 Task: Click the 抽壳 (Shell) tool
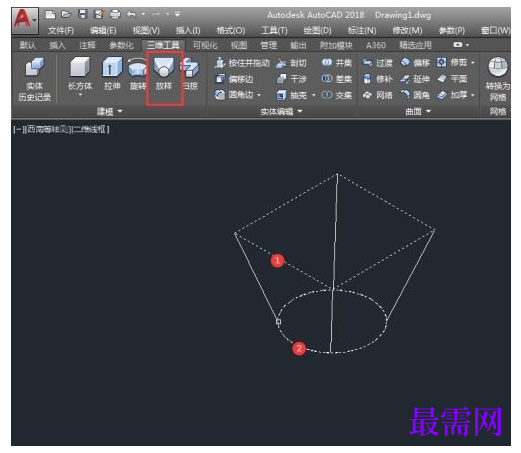pyautogui.click(x=291, y=95)
